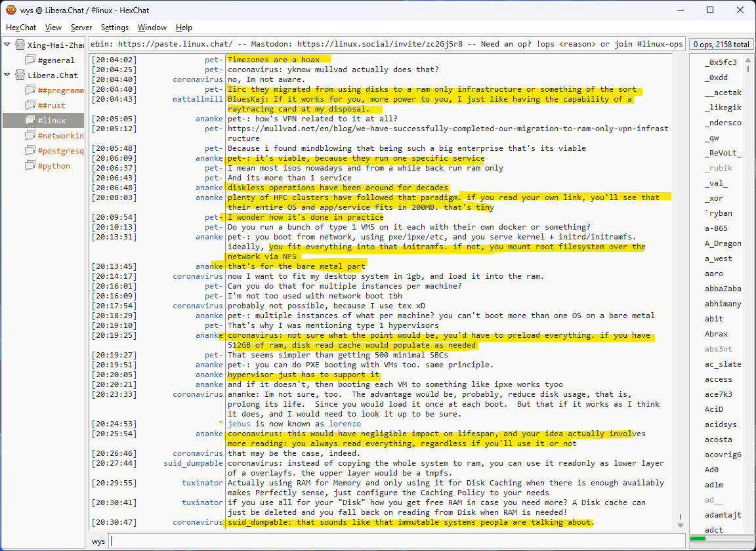Click the green lag meter bar
The image size is (756, 551).
click(x=698, y=539)
